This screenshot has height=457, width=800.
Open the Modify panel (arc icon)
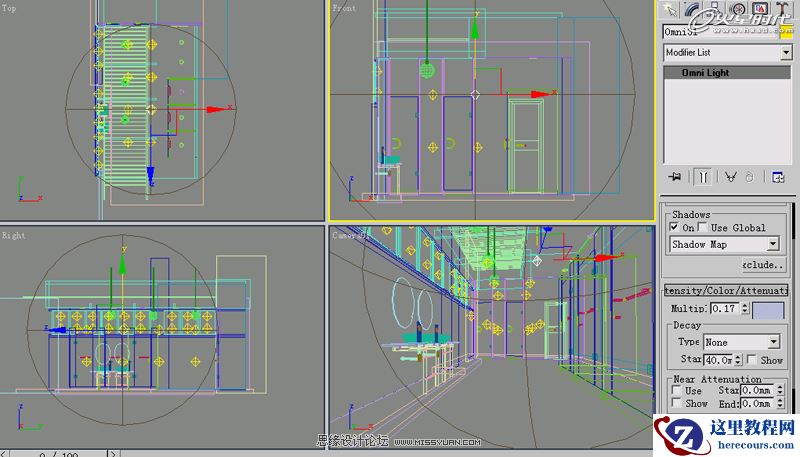coord(692,10)
